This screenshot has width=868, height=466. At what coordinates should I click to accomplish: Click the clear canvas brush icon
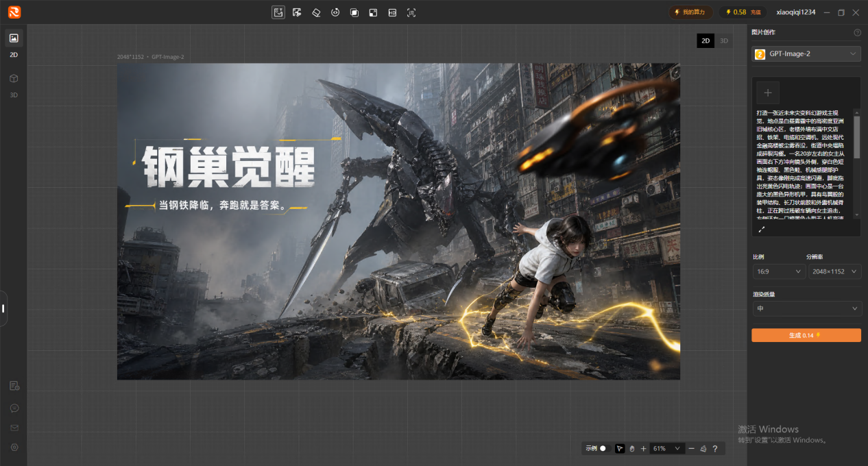pos(703,448)
